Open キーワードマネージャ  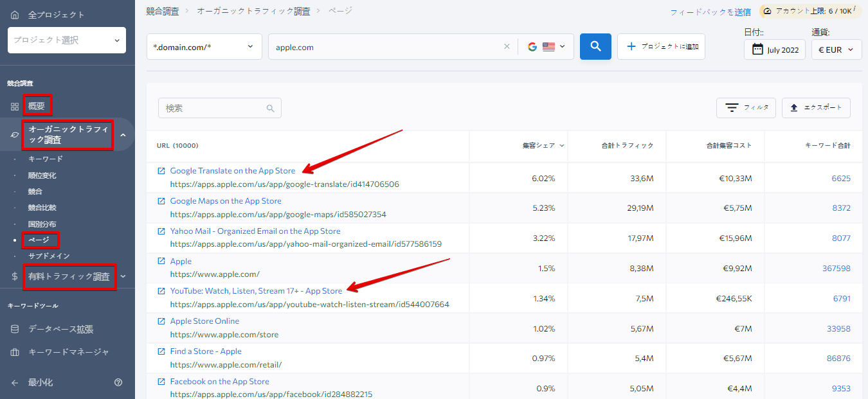[x=69, y=352]
